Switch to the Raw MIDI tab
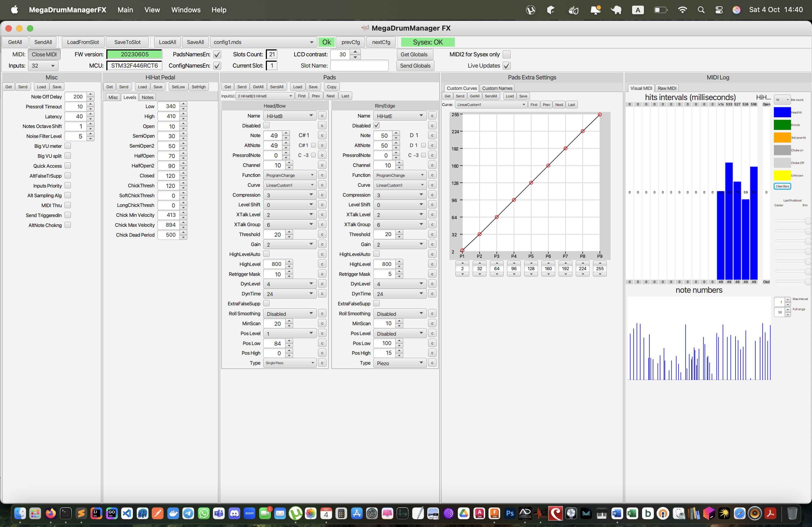The width and height of the screenshot is (812, 527). [x=667, y=88]
